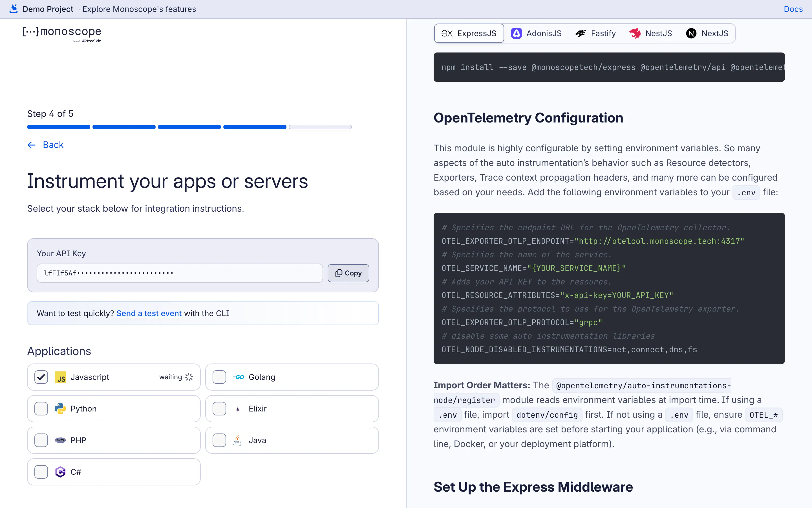Click the OTEL_EXPORTER_OTLP_PROTOCOL line
The image size is (812, 508).
pyautogui.click(x=522, y=322)
